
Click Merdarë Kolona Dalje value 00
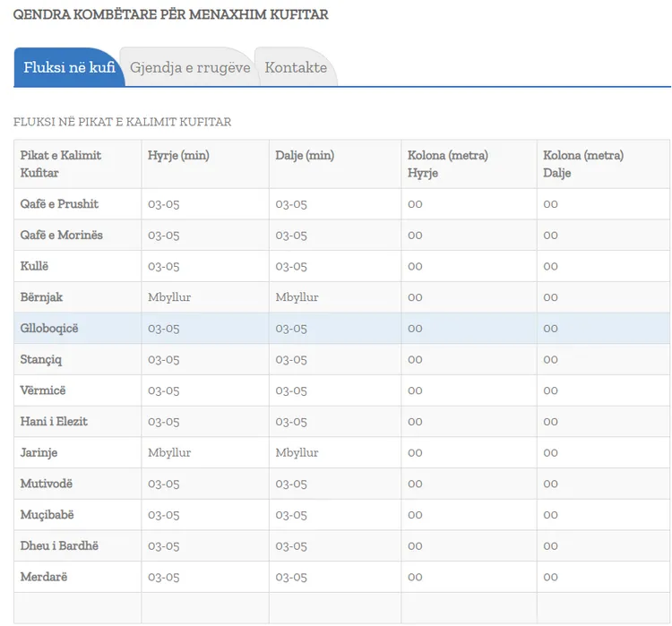[x=550, y=577]
